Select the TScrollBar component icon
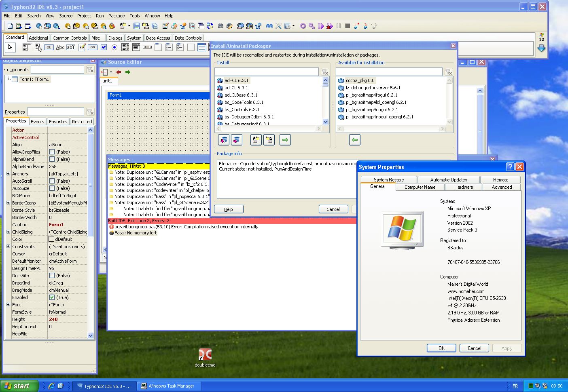The height and width of the screenshot is (392, 568). click(147, 47)
